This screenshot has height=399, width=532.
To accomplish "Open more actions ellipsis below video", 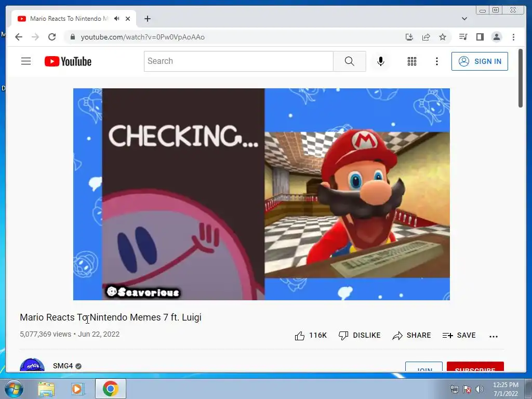I will (x=494, y=336).
